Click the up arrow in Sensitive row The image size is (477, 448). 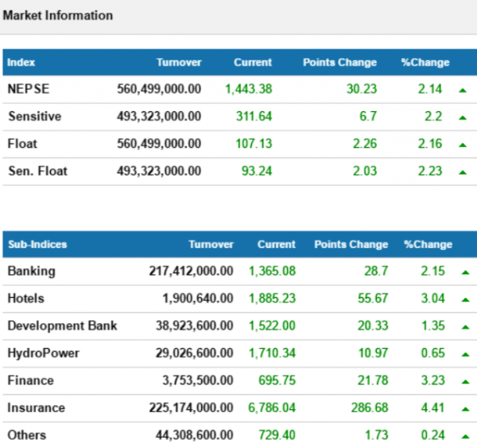click(463, 118)
